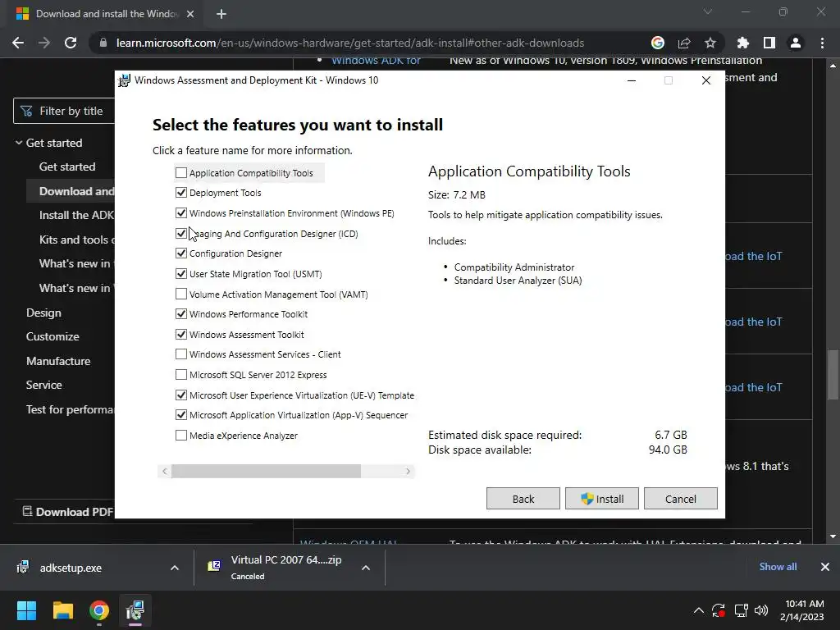Uncheck Windows Performance Toolkit

click(181, 313)
